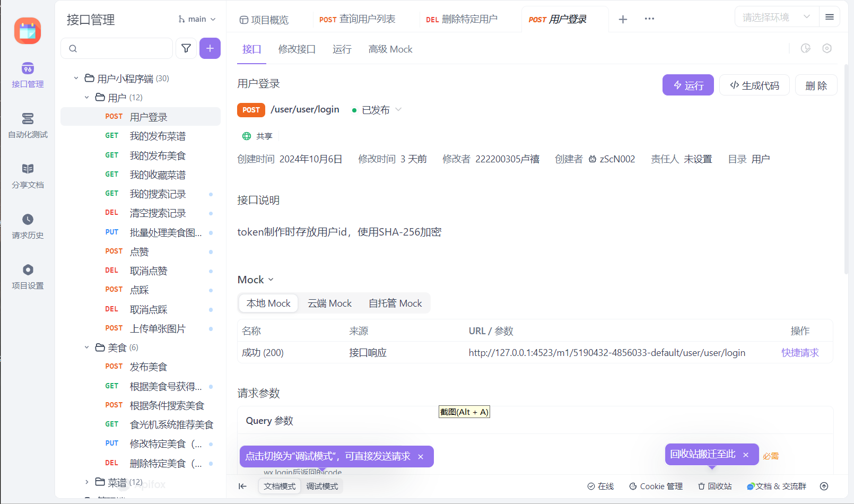Click the Mock URL text
The image size is (854, 504).
coord(607,353)
